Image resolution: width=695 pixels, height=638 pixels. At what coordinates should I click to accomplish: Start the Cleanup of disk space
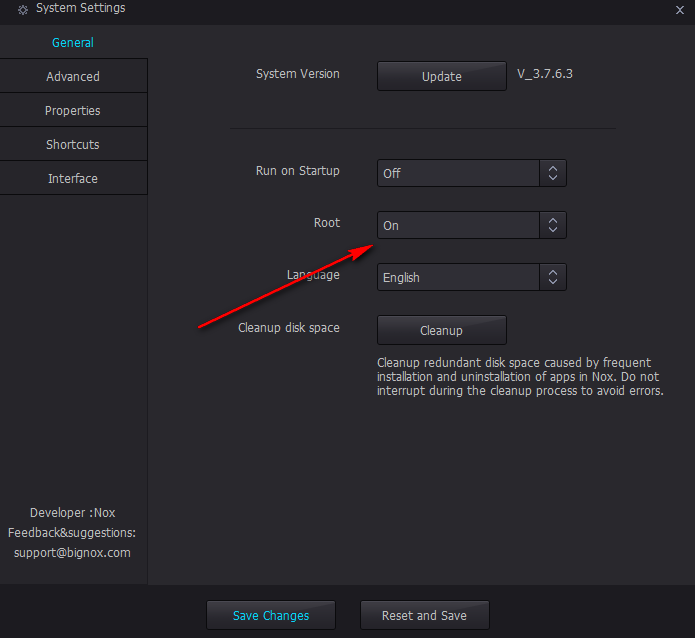(x=441, y=330)
